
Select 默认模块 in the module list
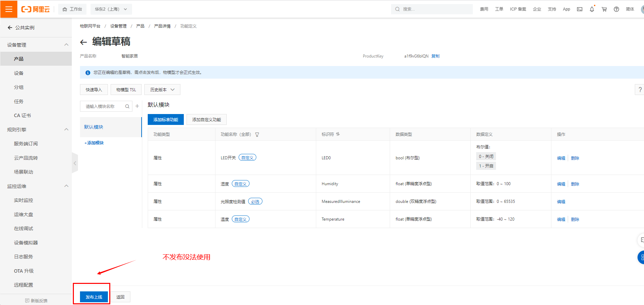(111, 127)
